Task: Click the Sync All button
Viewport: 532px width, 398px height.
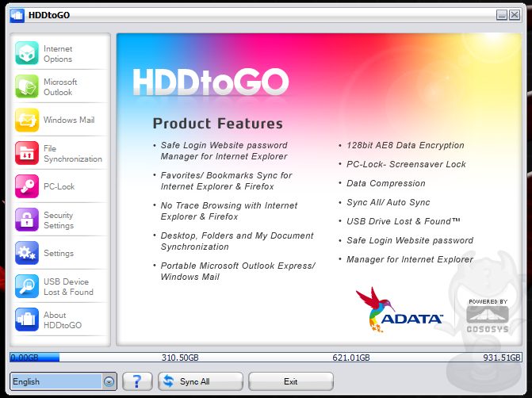Action: coord(200,381)
